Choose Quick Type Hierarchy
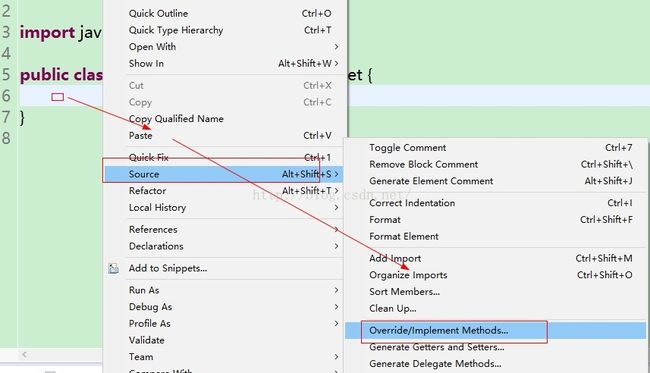 pyautogui.click(x=224, y=30)
